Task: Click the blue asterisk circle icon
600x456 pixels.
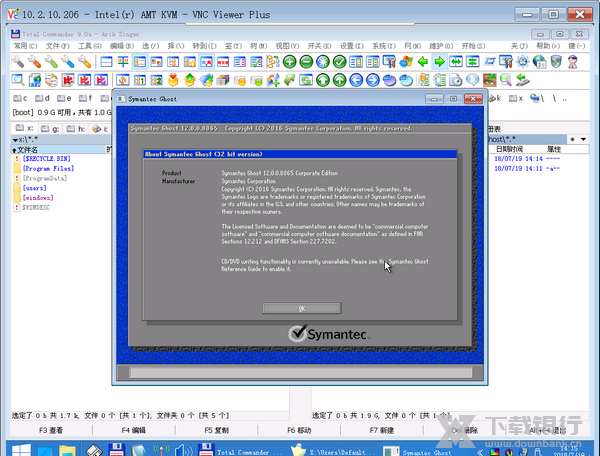Action: click(323, 62)
